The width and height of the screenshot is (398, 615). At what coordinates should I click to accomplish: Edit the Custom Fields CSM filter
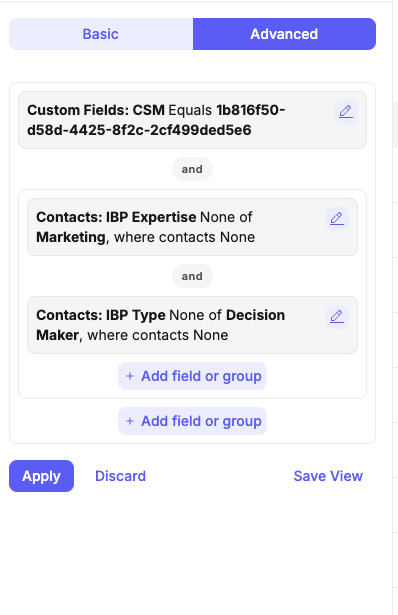click(345, 112)
